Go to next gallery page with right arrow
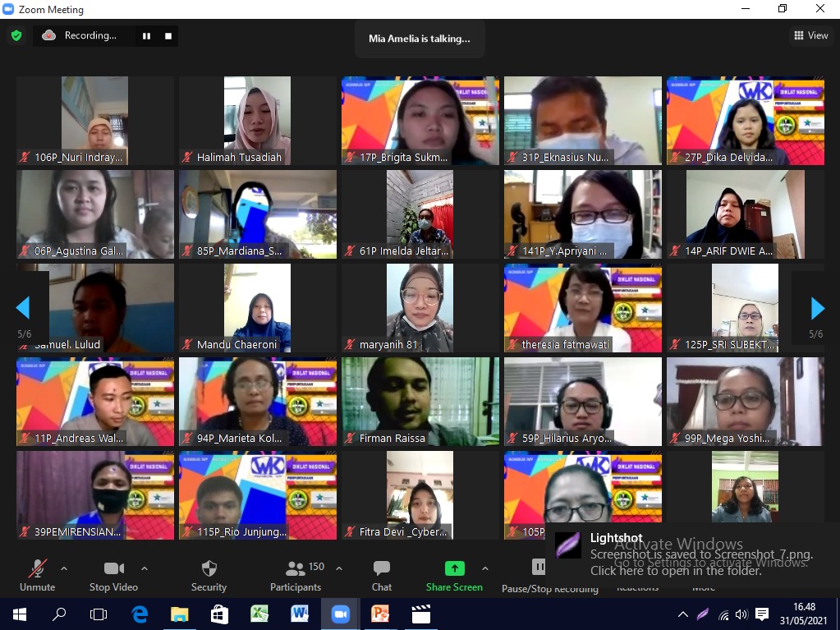The image size is (840, 630). [818, 307]
